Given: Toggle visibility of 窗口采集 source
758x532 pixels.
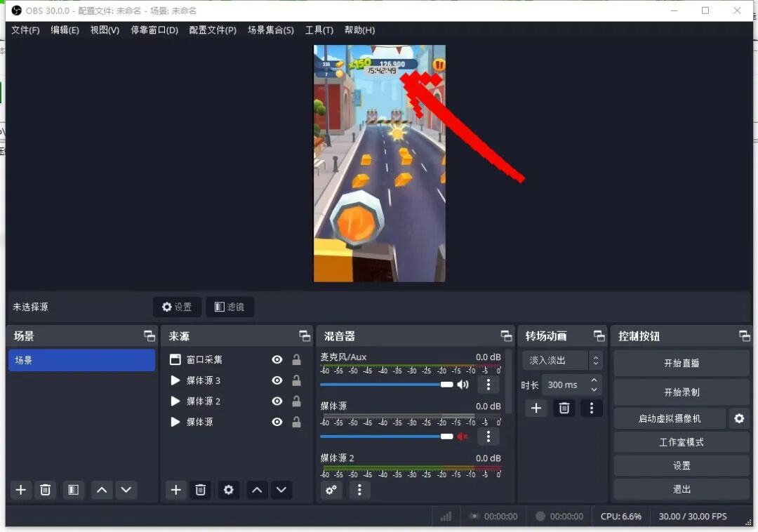Looking at the screenshot, I should tap(277, 359).
